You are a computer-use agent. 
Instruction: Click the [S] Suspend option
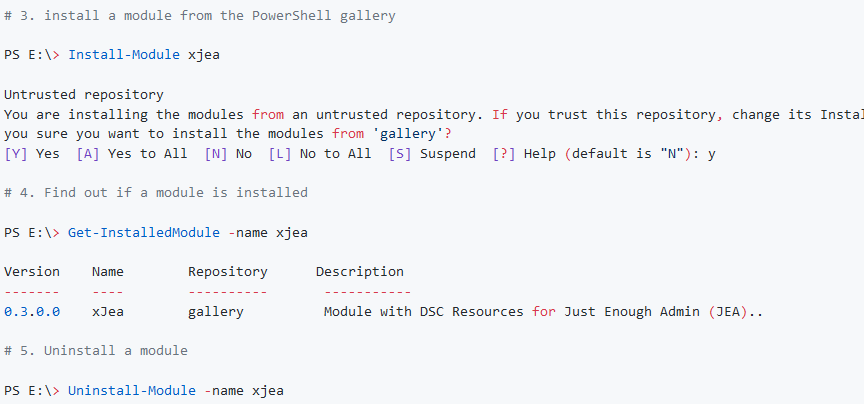tap(432, 154)
